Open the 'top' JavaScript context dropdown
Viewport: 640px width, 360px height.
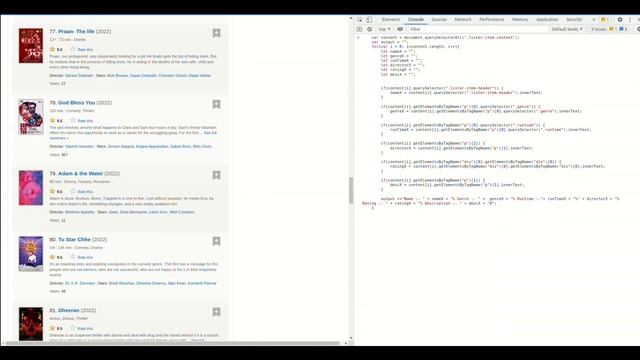pos(384,29)
